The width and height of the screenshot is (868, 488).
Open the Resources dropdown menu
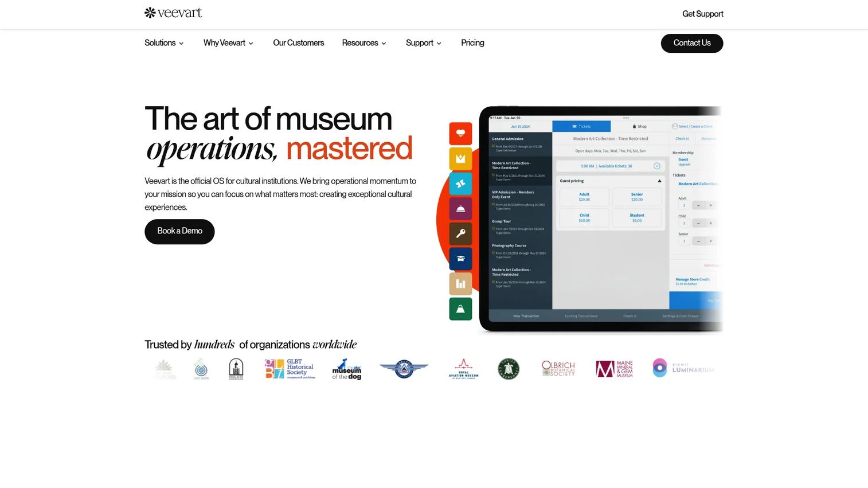[364, 43]
